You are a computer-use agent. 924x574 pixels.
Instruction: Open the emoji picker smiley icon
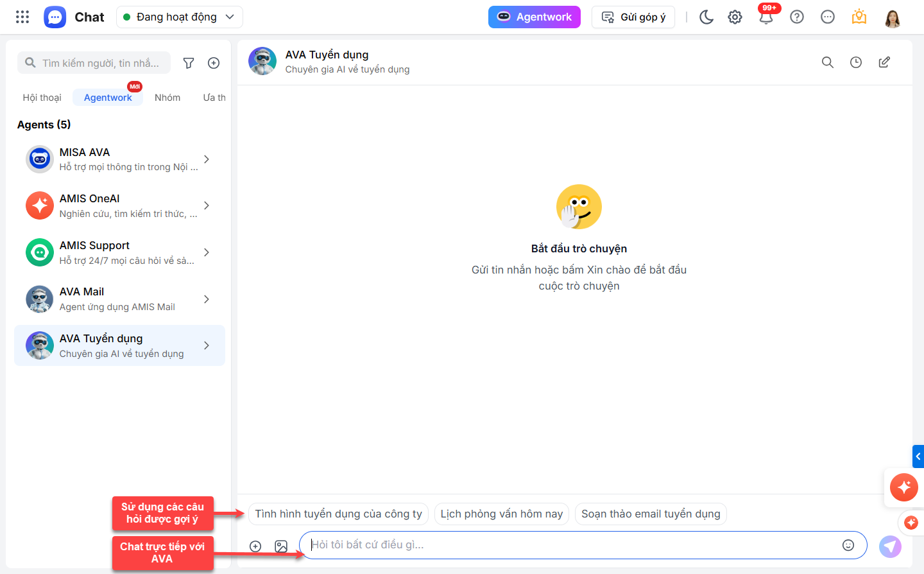click(848, 545)
